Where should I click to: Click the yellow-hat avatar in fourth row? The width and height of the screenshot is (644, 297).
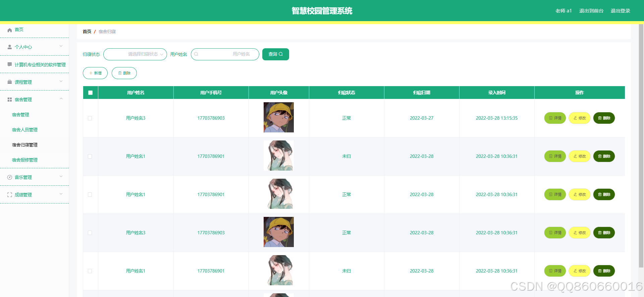click(x=279, y=232)
